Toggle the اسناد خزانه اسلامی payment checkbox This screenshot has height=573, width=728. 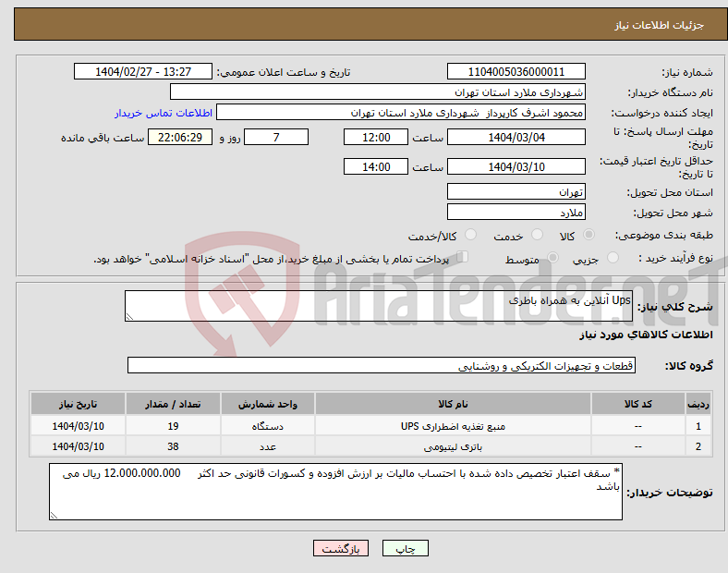click(462, 257)
